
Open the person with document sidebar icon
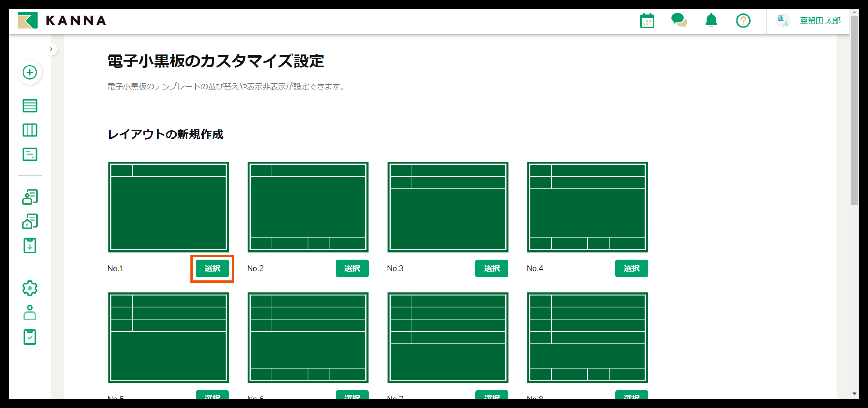click(x=30, y=197)
